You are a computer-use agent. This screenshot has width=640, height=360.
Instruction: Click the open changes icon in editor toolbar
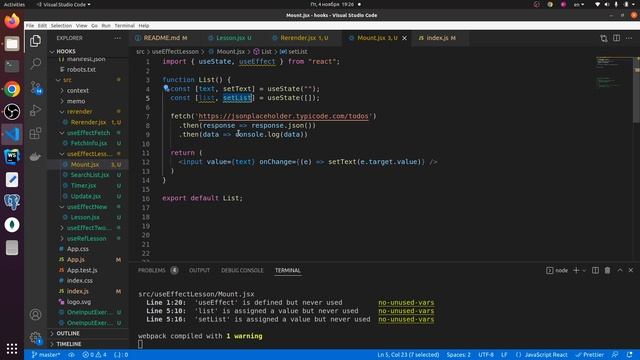pos(604,38)
